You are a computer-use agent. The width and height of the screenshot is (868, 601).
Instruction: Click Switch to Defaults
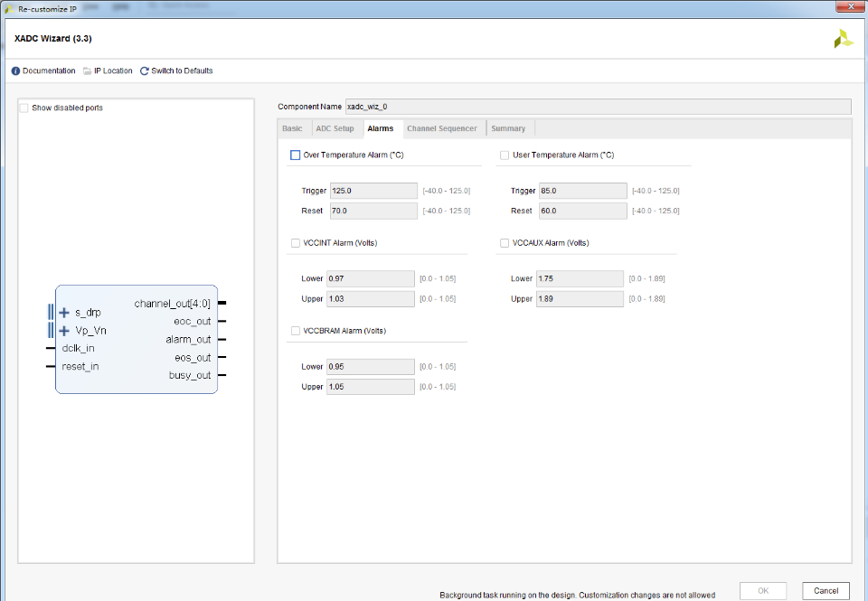(x=182, y=70)
